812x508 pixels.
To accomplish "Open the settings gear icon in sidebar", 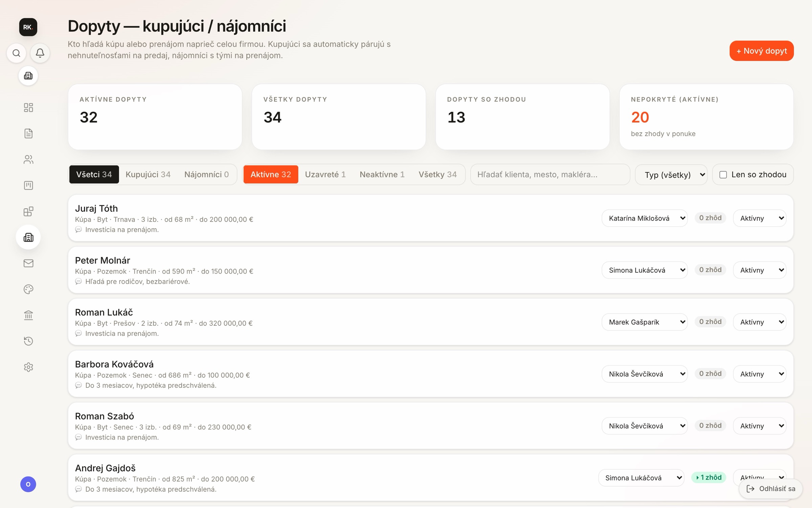I will coord(28,367).
